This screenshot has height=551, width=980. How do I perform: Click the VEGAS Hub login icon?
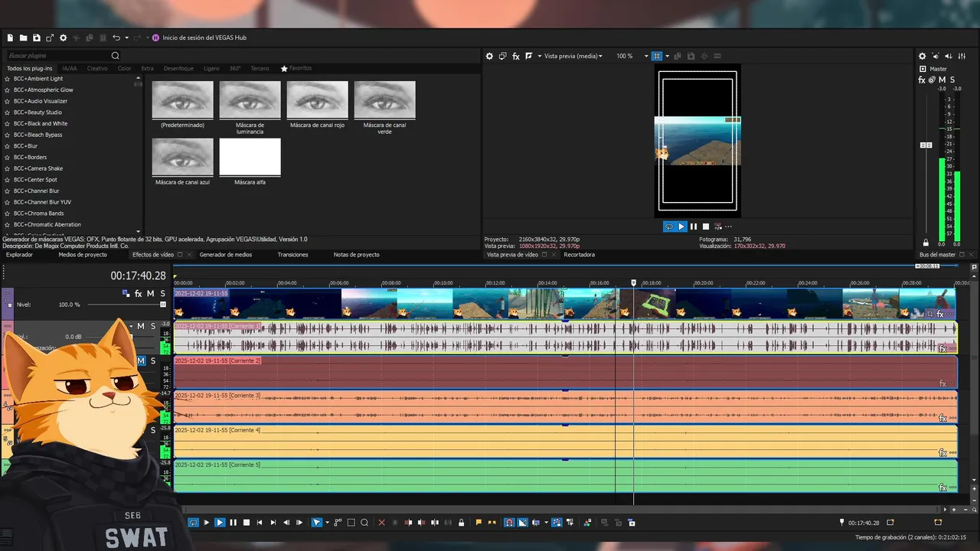tap(156, 37)
